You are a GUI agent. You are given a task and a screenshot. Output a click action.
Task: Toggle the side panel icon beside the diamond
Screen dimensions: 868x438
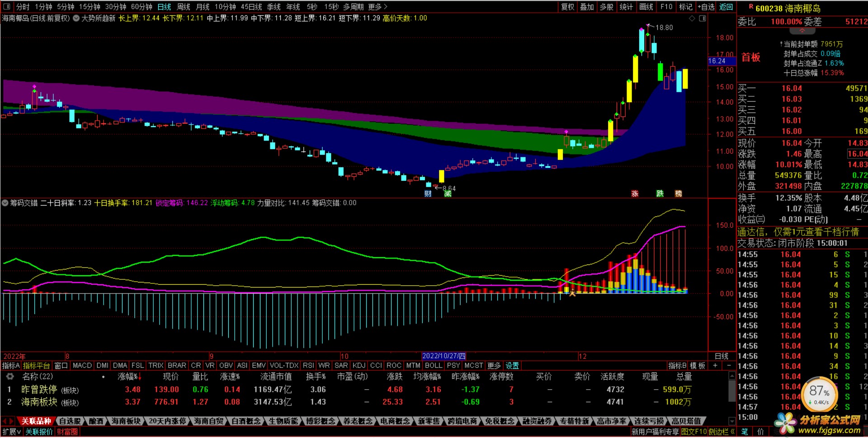click(x=703, y=19)
